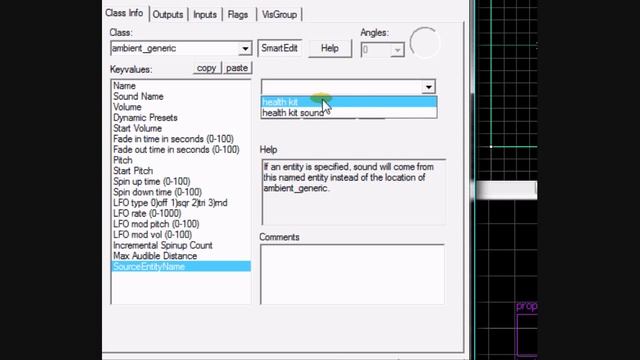Click the Help button next to SmartEdit
The image size is (640, 360).
tap(330, 48)
